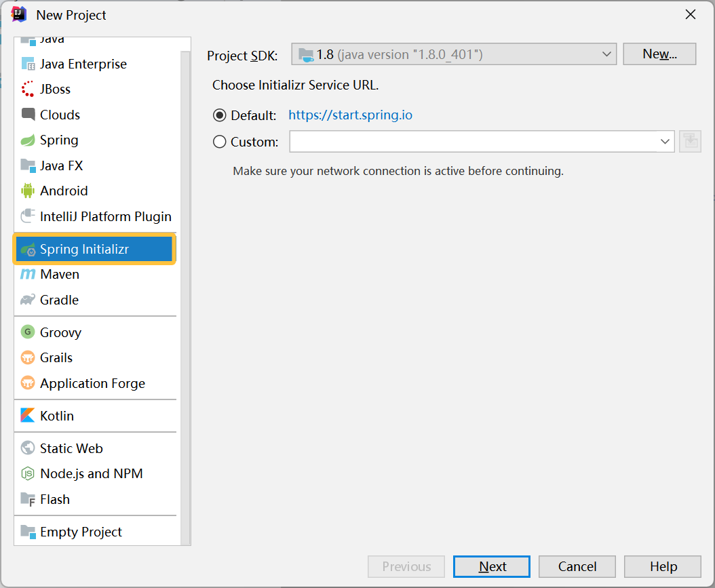Select Gradle project type
The height and width of the screenshot is (588, 715).
coord(95,300)
